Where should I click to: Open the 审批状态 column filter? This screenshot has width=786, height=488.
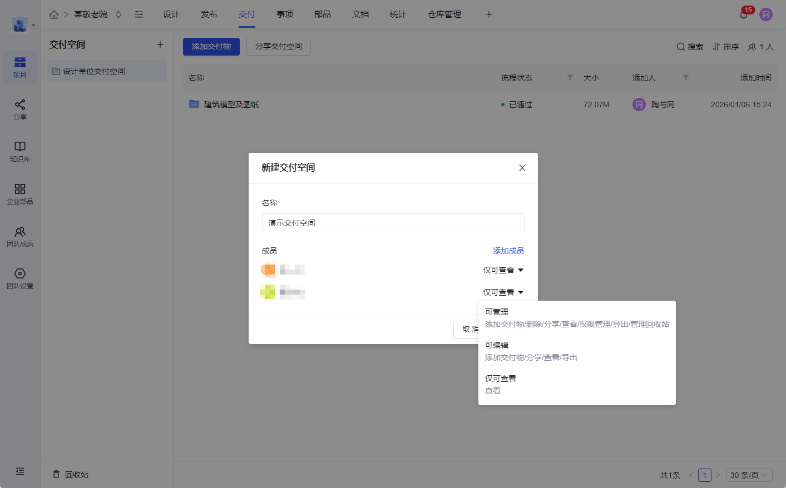coord(570,77)
